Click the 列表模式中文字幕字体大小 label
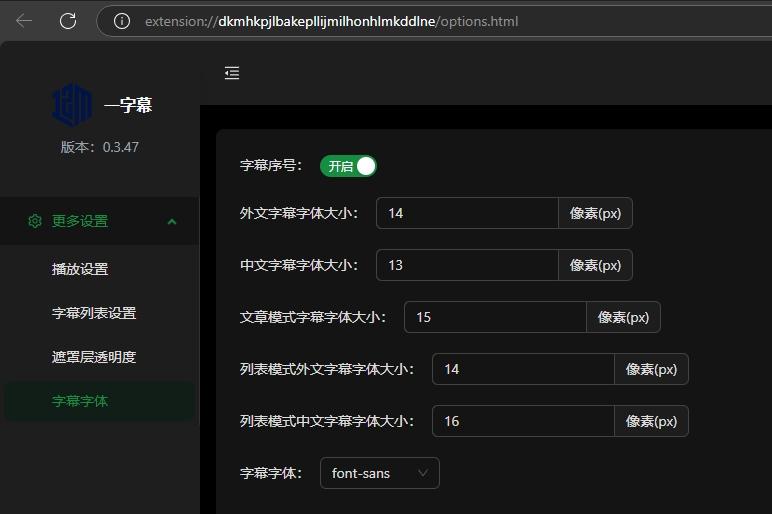 coord(327,421)
